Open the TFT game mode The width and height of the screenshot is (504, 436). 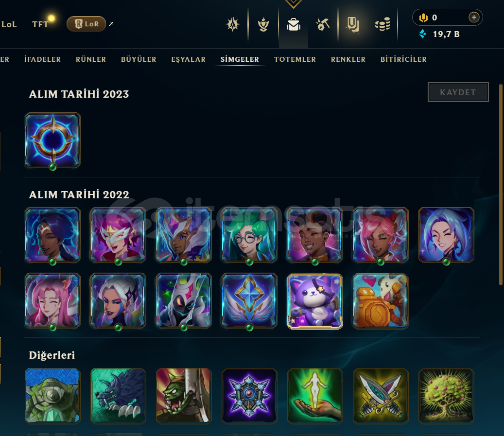40,24
